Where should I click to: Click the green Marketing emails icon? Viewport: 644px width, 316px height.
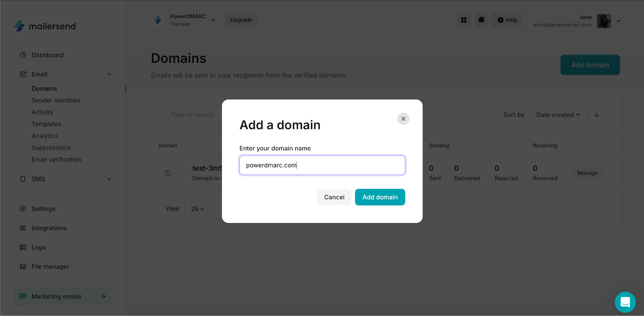point(23,296)
